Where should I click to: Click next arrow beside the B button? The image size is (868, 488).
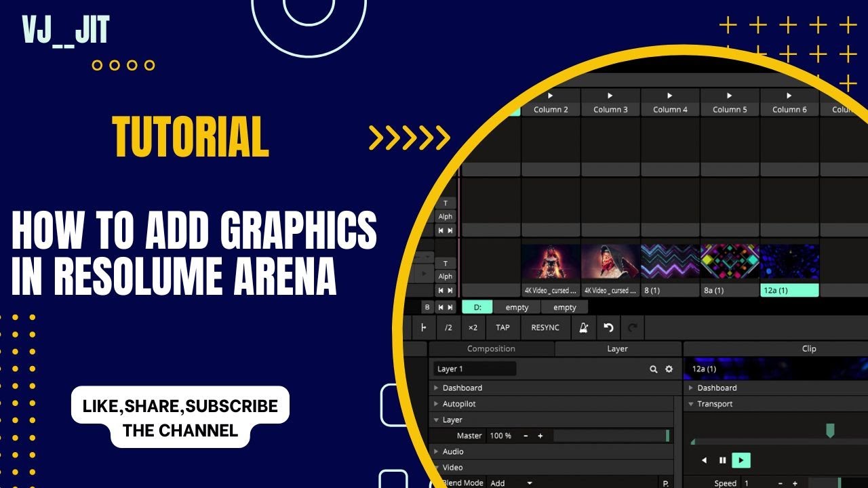click(450, 307)
